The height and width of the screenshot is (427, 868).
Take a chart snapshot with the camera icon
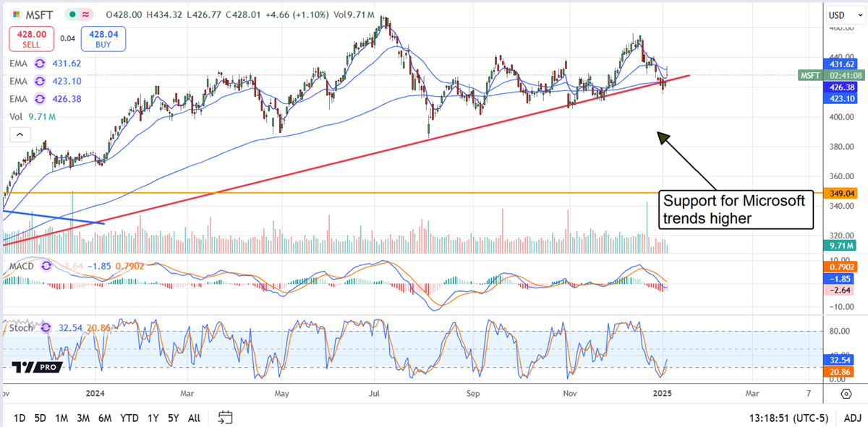point(225,418)
